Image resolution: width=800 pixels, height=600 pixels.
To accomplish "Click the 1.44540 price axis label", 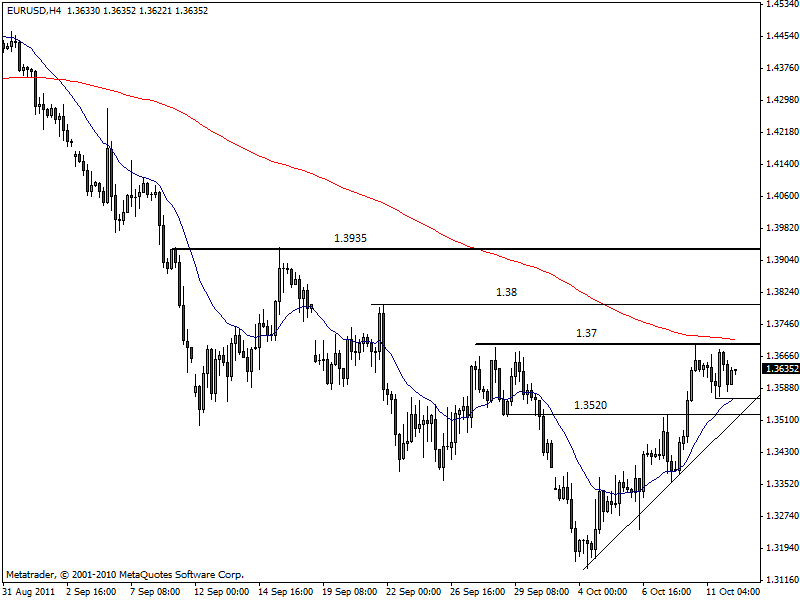I will (780, 36).
